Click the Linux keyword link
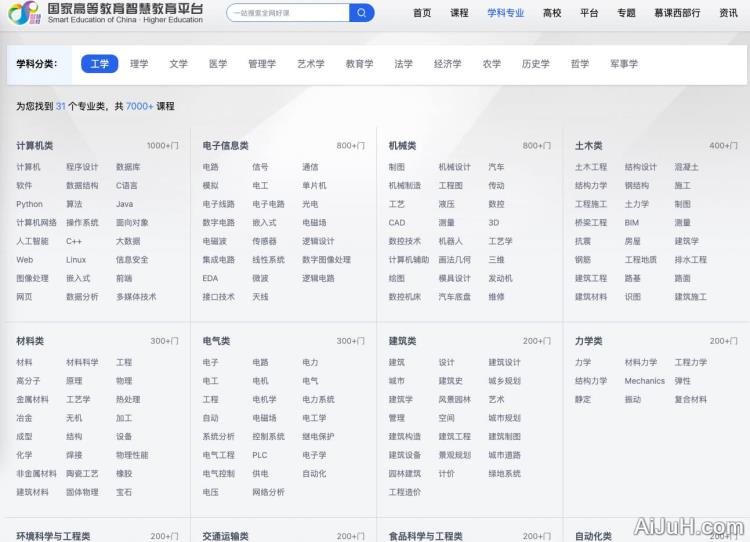Image resolution: width=750 pixels, height=542 pixels. pos(76,260)
